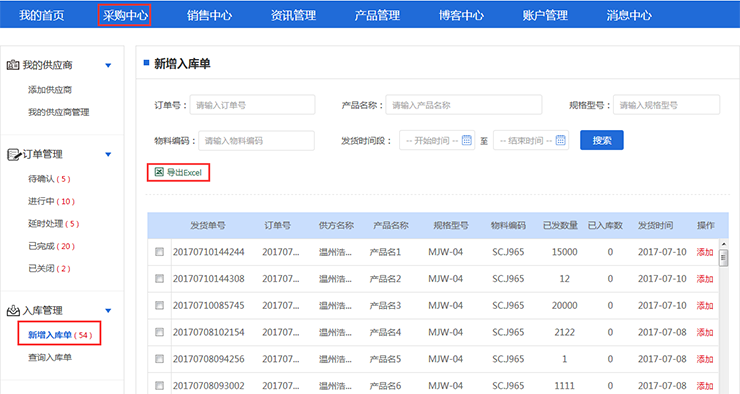Go to 账户管理 in top bar

point(545,15)
